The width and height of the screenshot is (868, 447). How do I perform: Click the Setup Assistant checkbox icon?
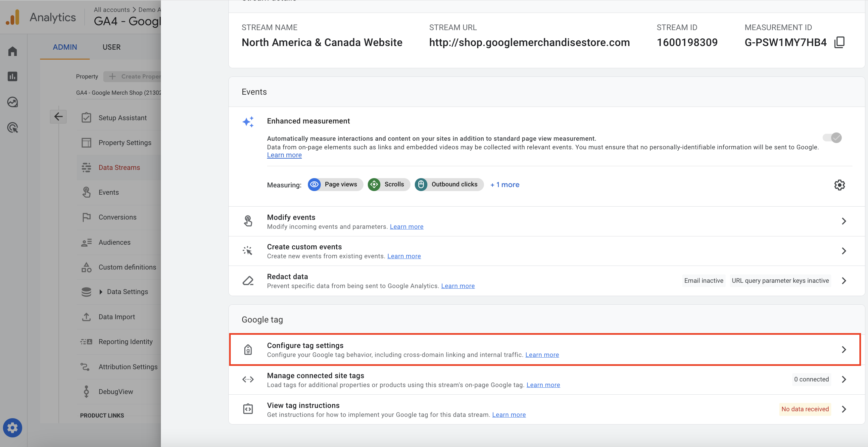[x=86, y=118]
